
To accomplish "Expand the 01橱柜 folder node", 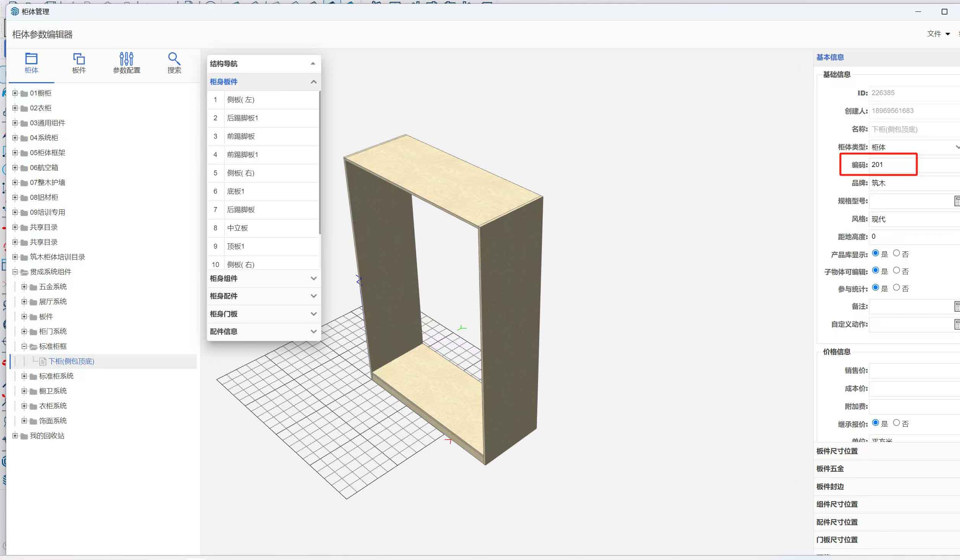I will tap(15, 93).
